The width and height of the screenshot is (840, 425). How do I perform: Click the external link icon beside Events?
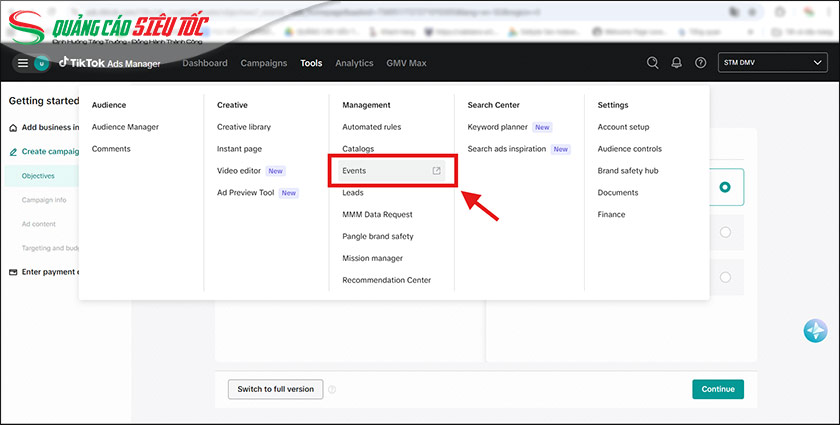tap(436, 171)
